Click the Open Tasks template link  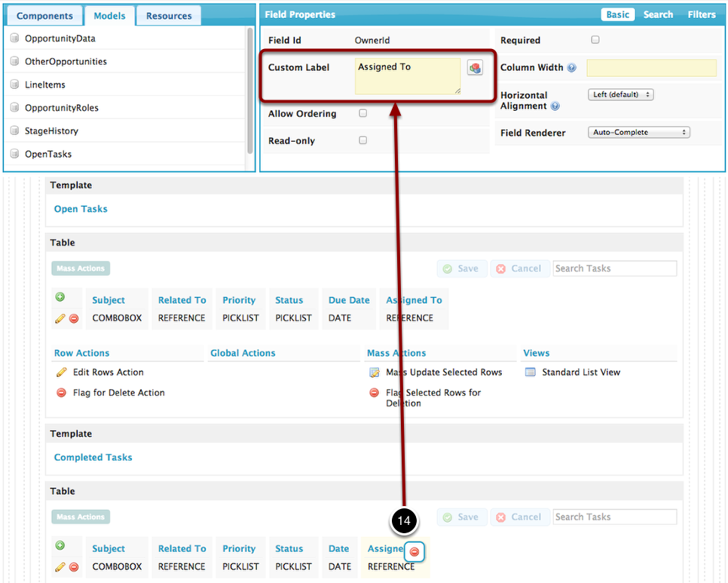pyautogui.click(x=81, y=209)
